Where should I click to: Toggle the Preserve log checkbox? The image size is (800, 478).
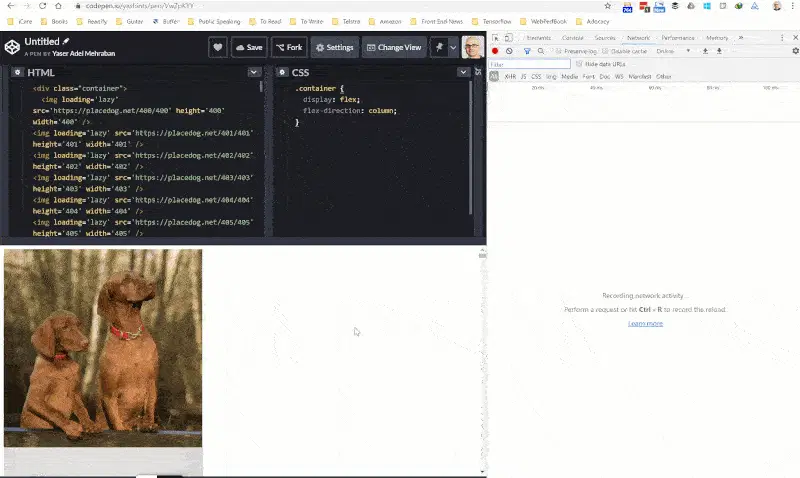559,51
